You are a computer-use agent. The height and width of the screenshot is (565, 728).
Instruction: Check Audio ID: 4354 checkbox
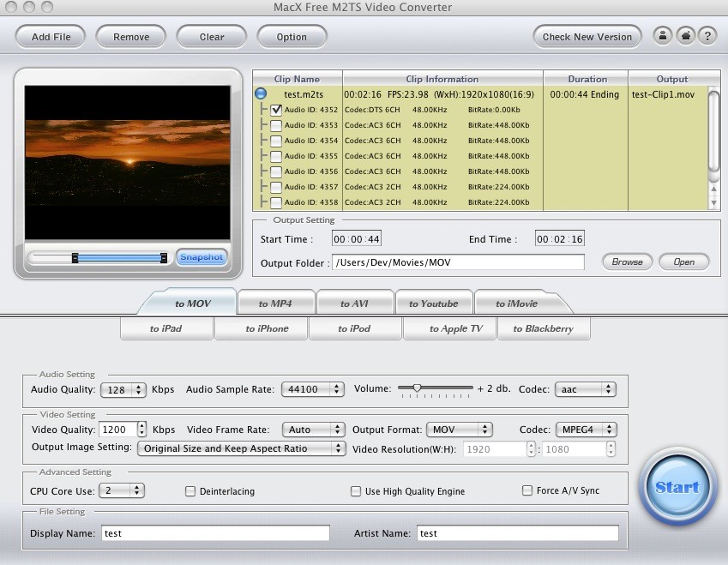coord(276,141)
